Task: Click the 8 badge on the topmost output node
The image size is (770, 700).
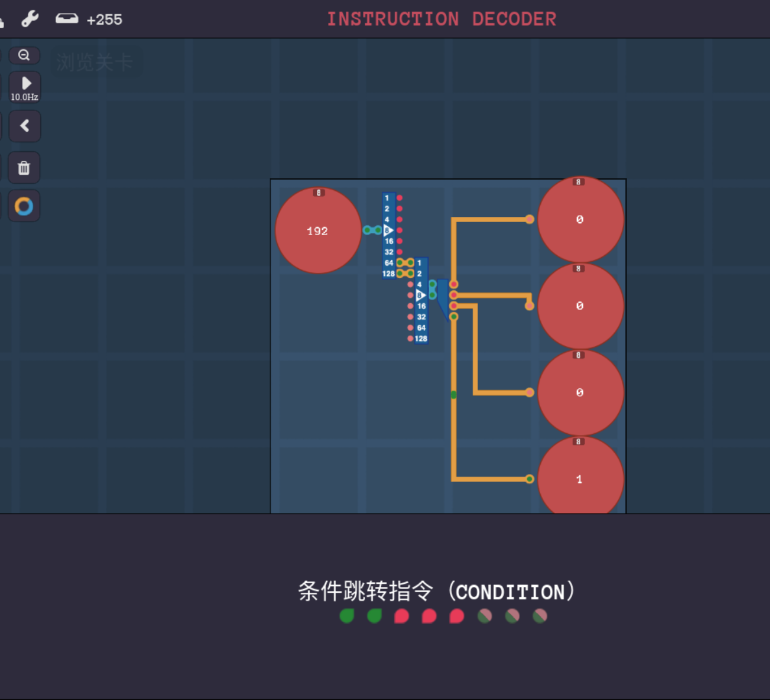Action: 580,182
